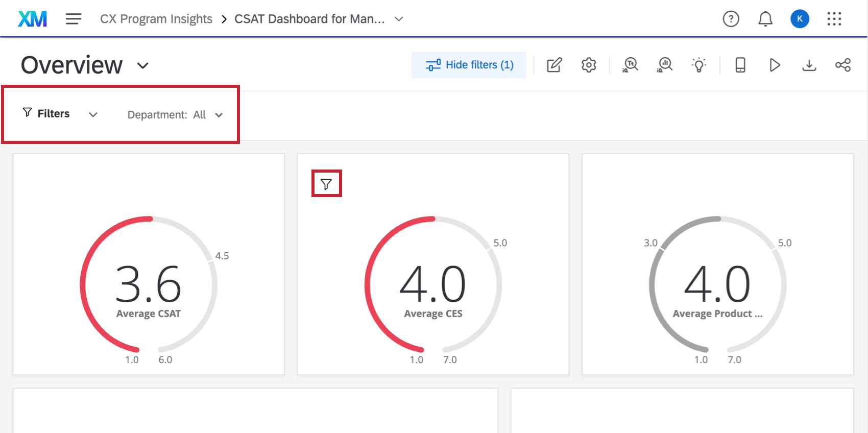Expand the Overview page dropdown

tap(143, 65)
